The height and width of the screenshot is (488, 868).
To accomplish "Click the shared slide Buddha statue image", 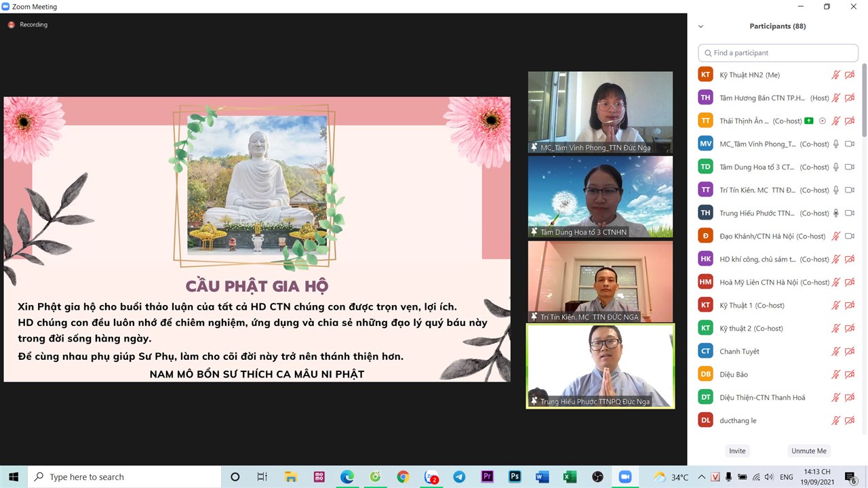I will click(x=258, y=184).
